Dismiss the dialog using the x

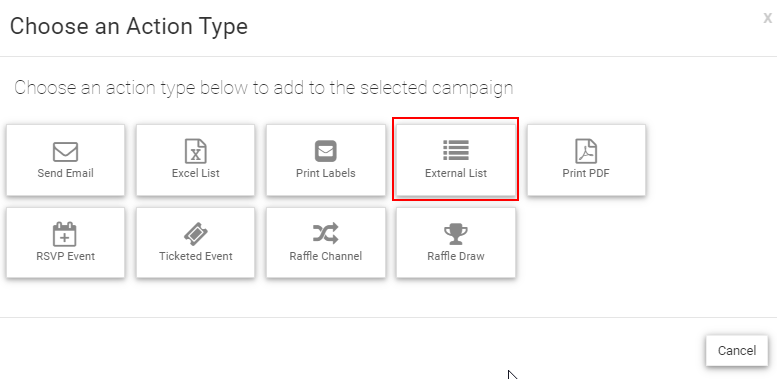[x=767, y=19]
